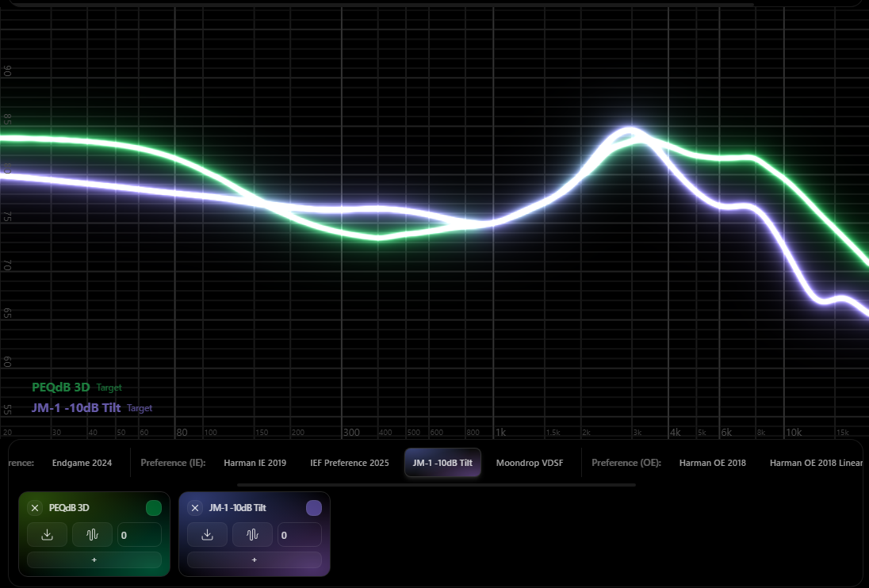The image size is (869, 588).
Task: Click the PEQdB 3D legend label on graph
Action: pyautogui.click(x=61, y=387)
